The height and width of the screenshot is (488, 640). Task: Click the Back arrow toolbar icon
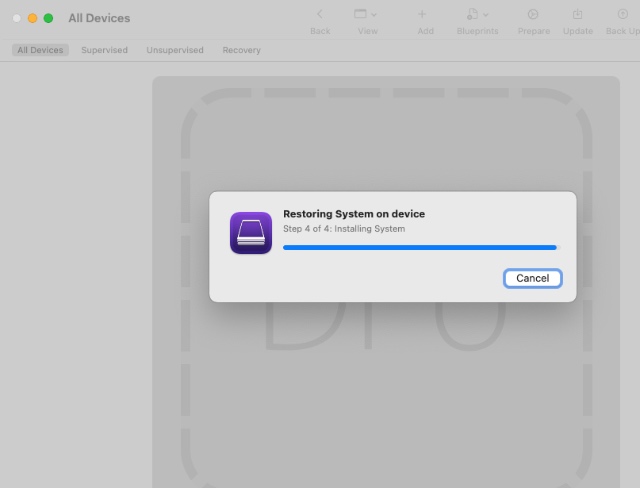coord(320,14)
